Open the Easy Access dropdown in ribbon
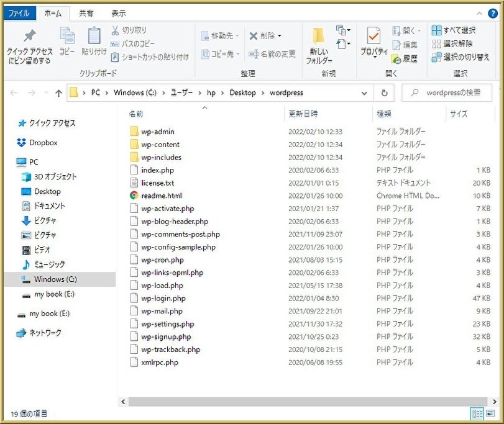The width and height of the screenshot is (504, 424). (343, 43)
